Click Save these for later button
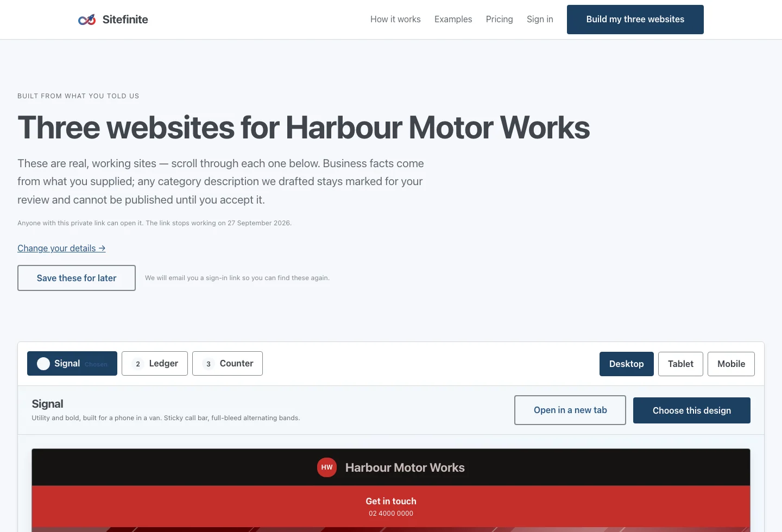The width and height of the screenshot is (782, 532). [x=77, y=278]
